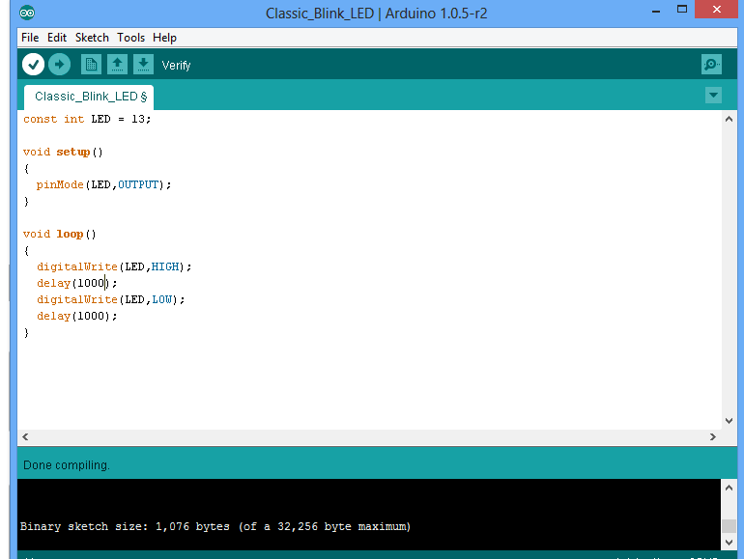Create a new sketch with New icon

click(91, 65)
